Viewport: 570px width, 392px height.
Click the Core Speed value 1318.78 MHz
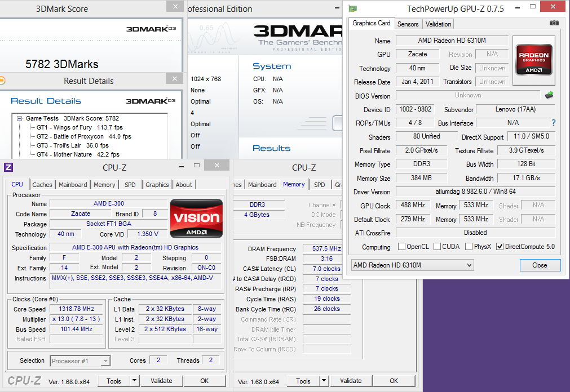pyautogui.click(x=76, y=309)
